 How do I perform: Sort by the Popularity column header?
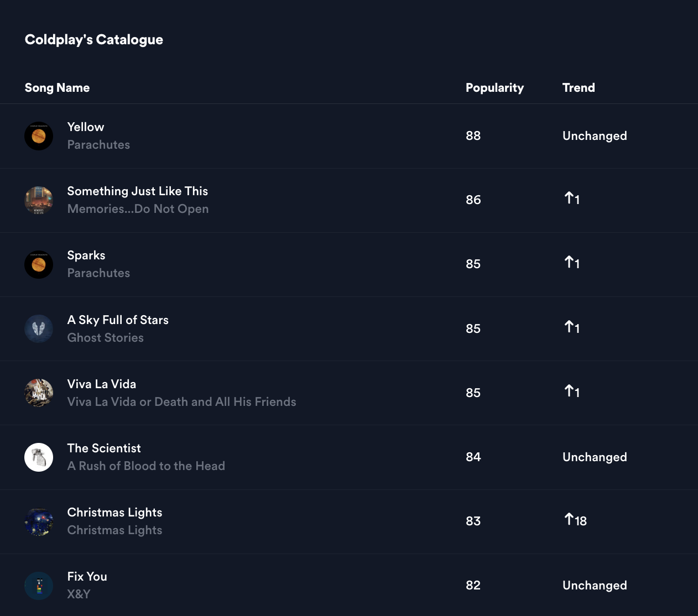(494, 87)
